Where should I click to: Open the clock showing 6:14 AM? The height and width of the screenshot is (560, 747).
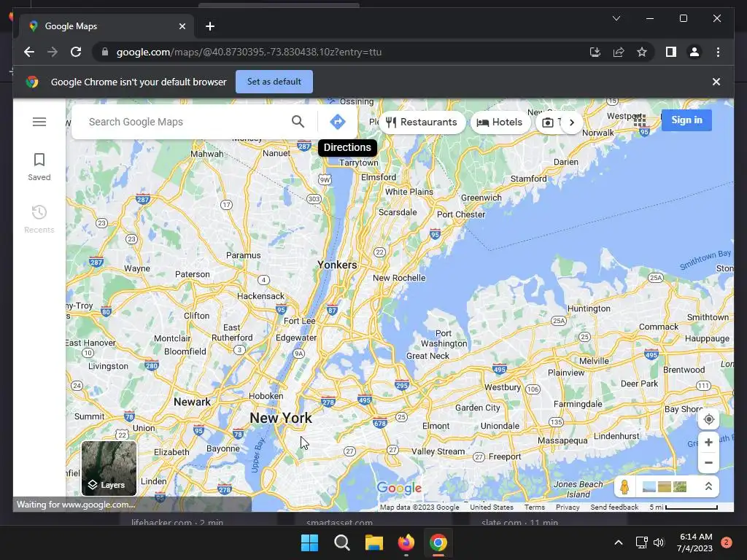point(694,542)
